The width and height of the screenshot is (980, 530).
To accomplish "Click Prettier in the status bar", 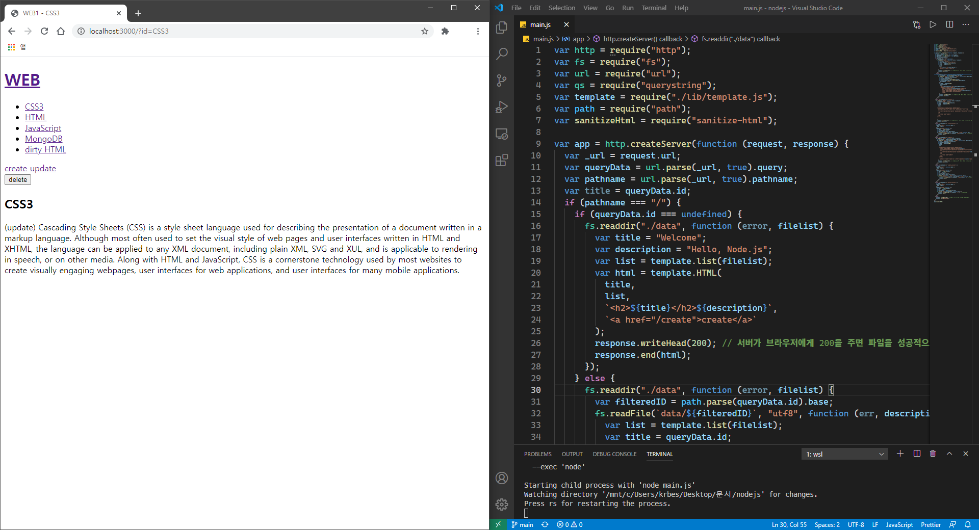I will click(x=931, y=524).
